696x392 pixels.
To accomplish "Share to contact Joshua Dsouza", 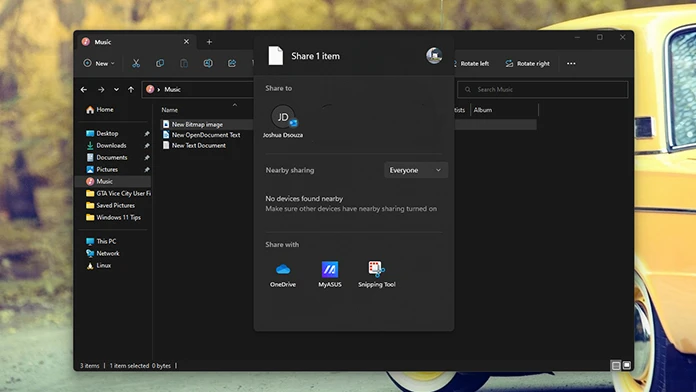I will coord(283,121).
